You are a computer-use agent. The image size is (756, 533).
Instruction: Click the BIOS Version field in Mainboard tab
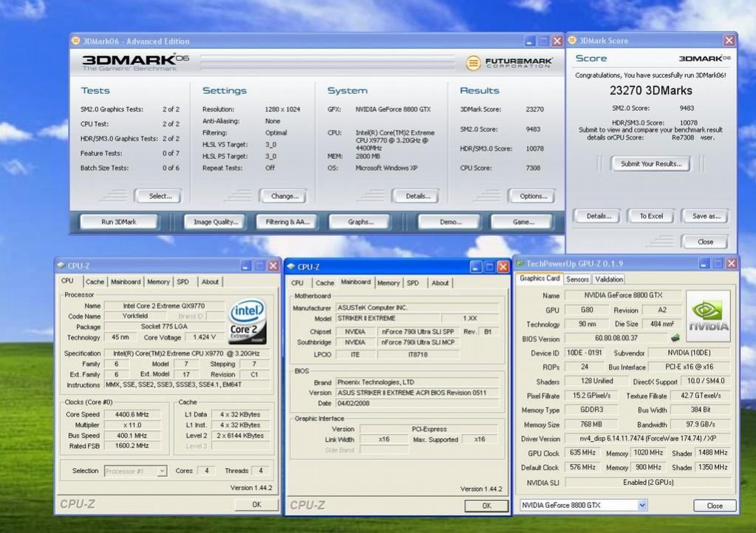pyautogui.click(x=417, y=393)
